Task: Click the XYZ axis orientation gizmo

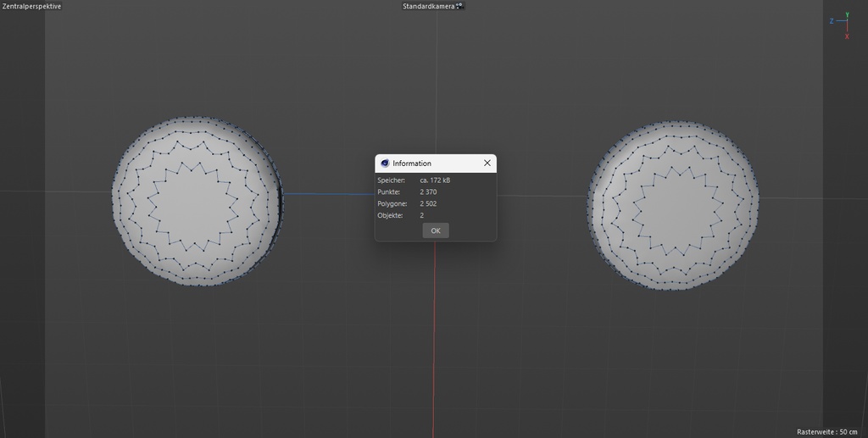Action: point(841,25)
